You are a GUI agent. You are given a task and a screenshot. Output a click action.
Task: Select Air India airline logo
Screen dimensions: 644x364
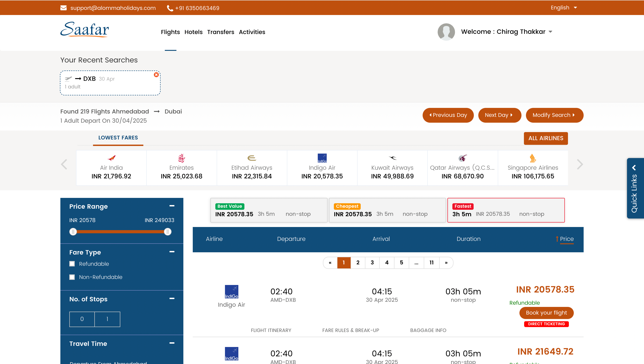click(x=112, y=158)
